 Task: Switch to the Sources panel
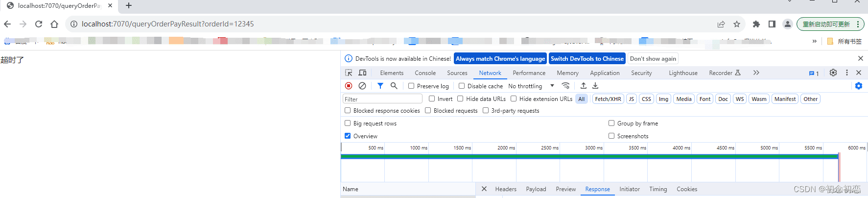point(457,73)
